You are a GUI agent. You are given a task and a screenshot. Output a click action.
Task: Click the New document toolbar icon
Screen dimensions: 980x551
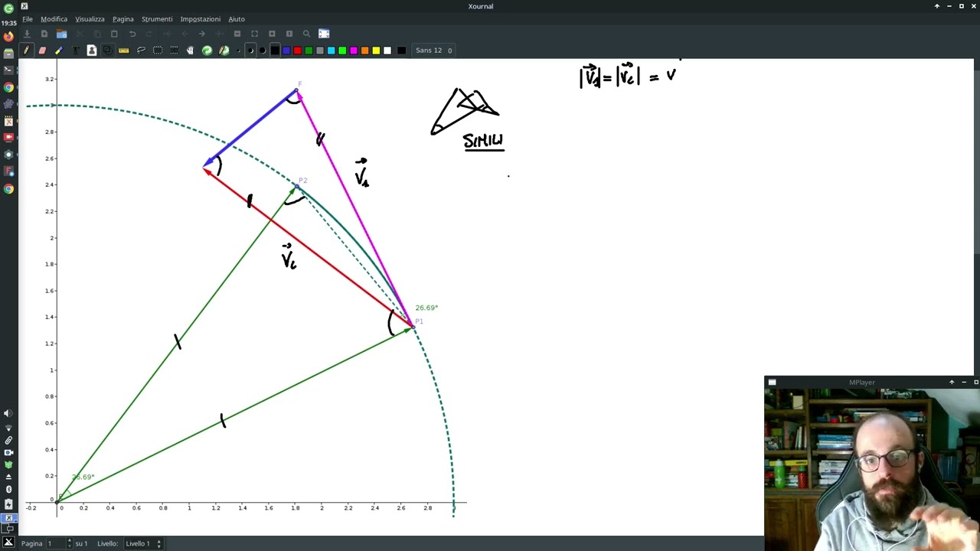pos(44,34)
